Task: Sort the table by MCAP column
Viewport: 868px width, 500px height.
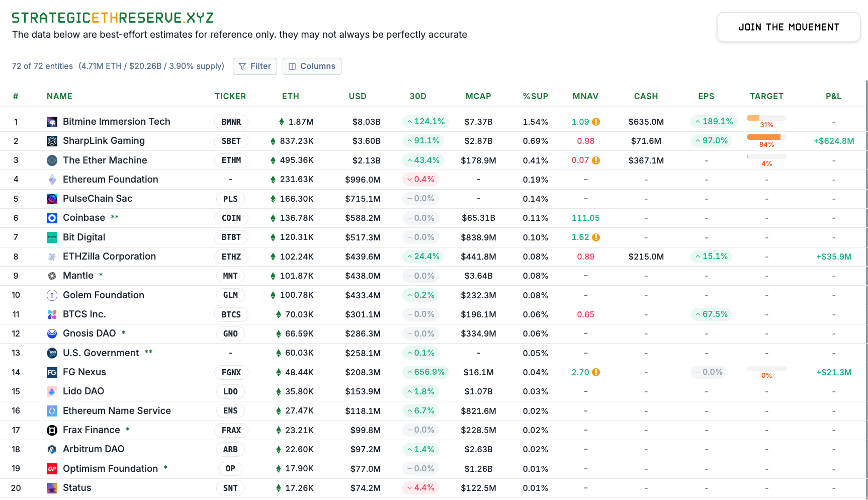Action: click(x=478, y=96)
